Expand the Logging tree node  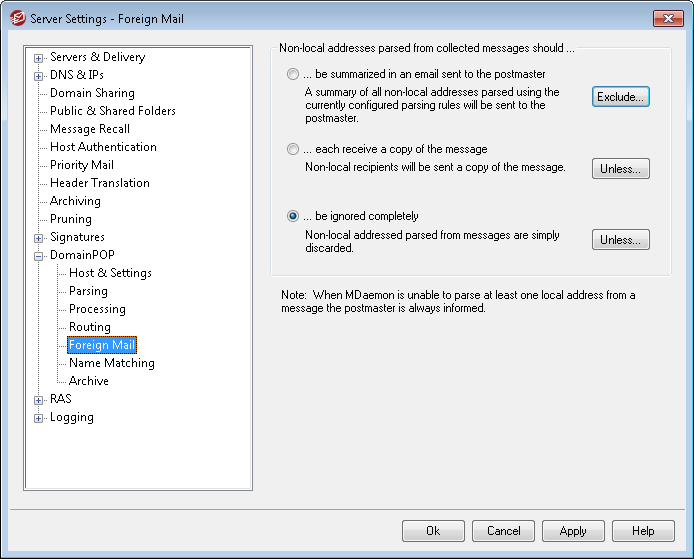(x=39, y=418)
